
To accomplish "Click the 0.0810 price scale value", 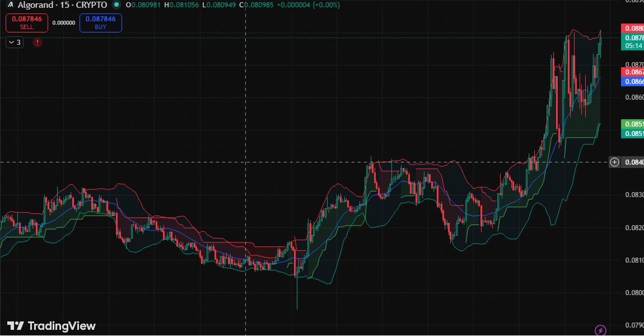I will pyautogui.click(x=634, y=260).
